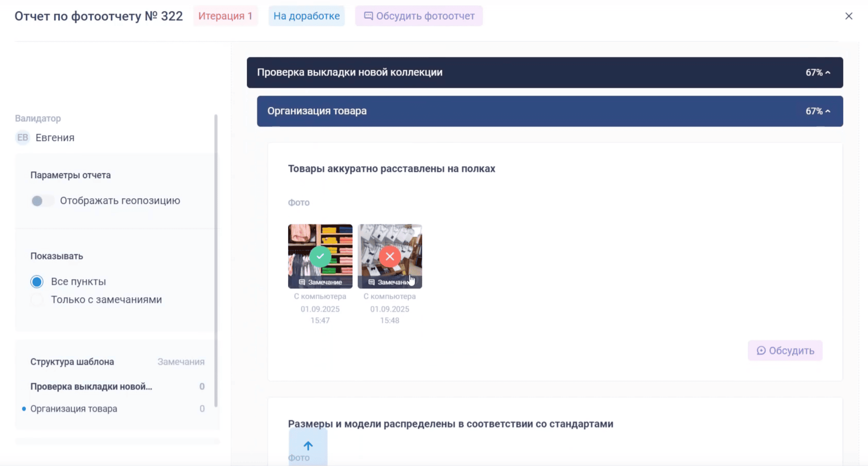
Task: Click red cross icon on second photo
Action: [x=389, y=256]
